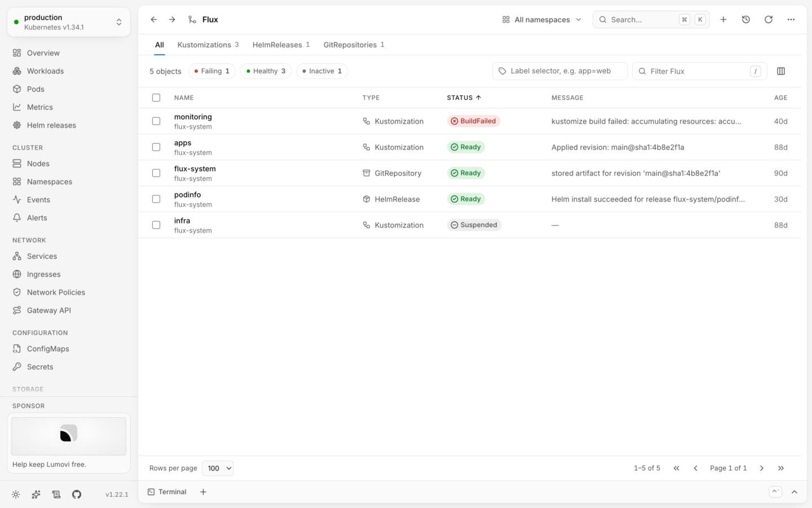Switch to the Kustomizations tab
This screenshot has width=812, height=508.
[x=208, y=45]
